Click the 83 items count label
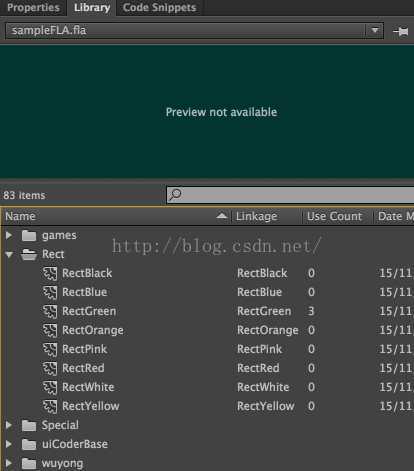This screenshot has height=471, width=414. [24, 195]
